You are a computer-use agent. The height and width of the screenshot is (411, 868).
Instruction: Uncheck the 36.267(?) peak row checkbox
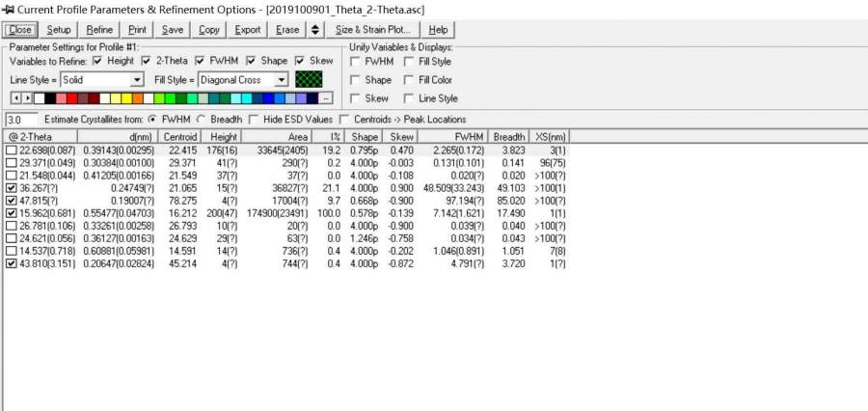point(12,188)
